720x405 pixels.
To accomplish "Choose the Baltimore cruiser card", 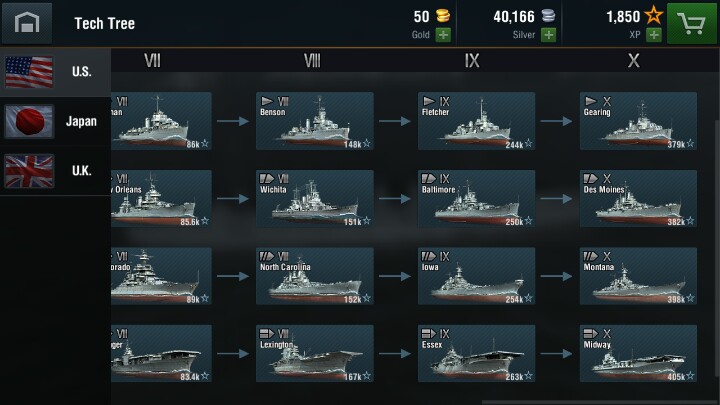I will point(476,198).
